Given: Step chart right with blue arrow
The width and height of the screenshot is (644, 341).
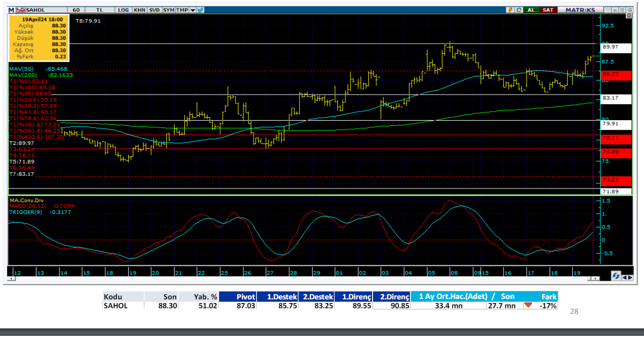Looking at the screenshot, I should coord(629,277).
